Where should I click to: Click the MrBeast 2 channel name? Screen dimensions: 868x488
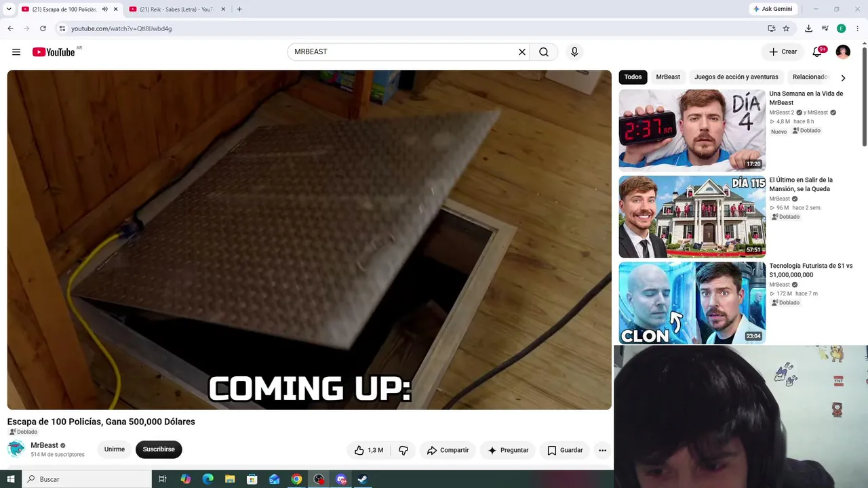[x=781, y=113]
